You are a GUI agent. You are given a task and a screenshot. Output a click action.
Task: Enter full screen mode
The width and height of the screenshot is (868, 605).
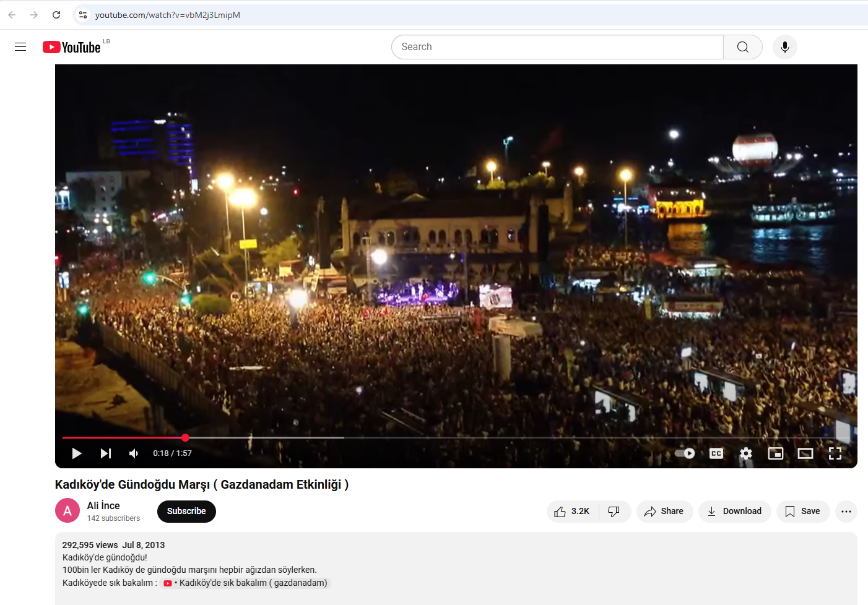[x=835, y=453]
